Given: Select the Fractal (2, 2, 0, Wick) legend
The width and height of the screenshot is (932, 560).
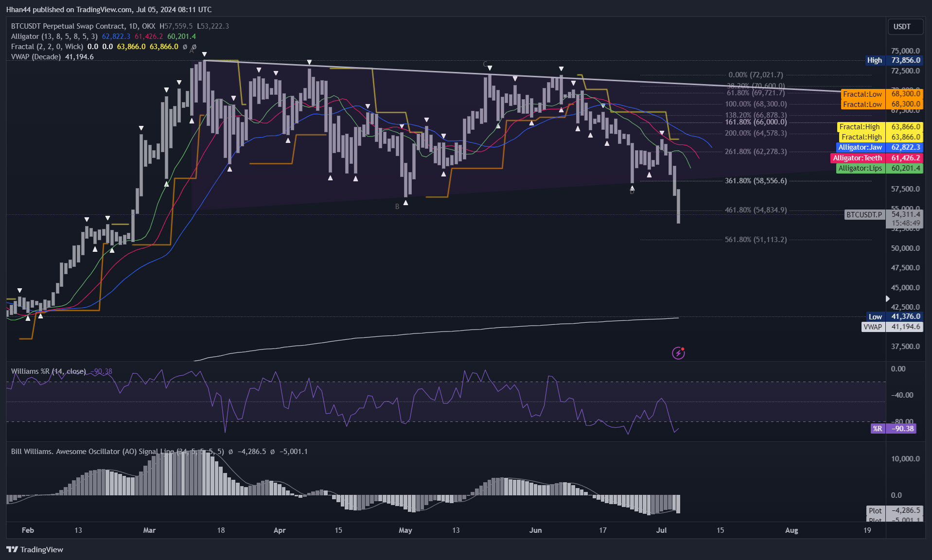Looking at the screenshot, I should pos(47,47).
